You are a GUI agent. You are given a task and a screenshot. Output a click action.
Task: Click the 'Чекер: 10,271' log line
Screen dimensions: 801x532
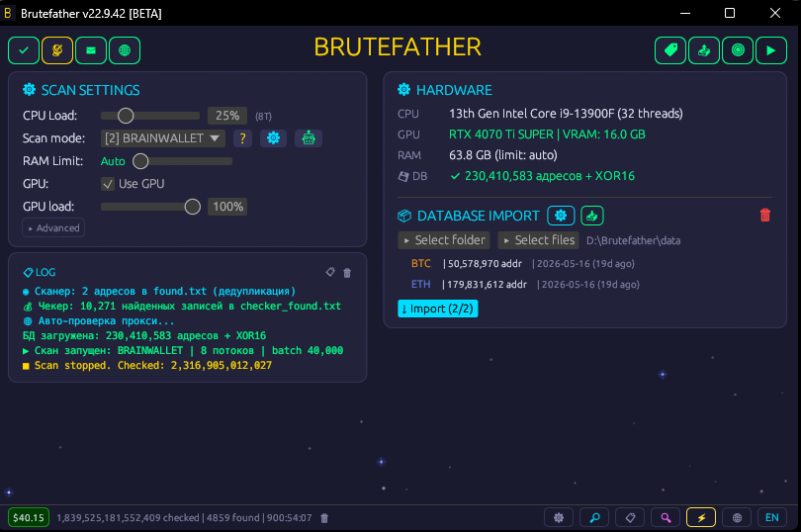[182, 307]
